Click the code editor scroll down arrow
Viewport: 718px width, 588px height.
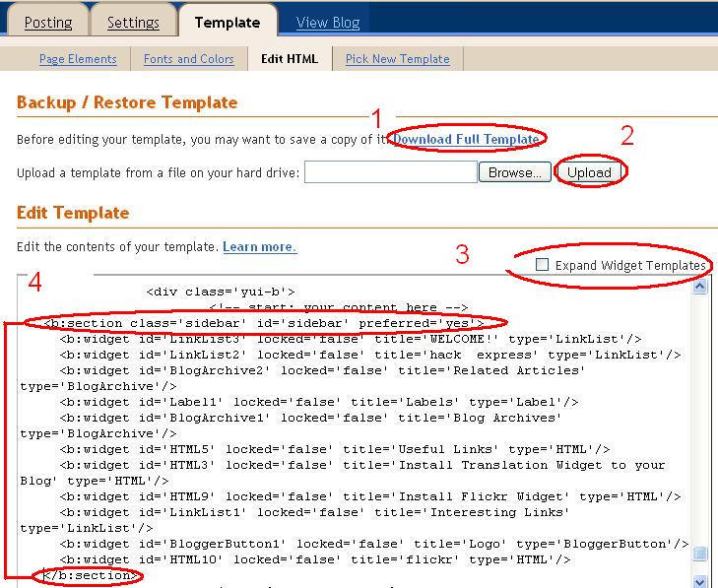pyautogui.click(x=700, y=581)
